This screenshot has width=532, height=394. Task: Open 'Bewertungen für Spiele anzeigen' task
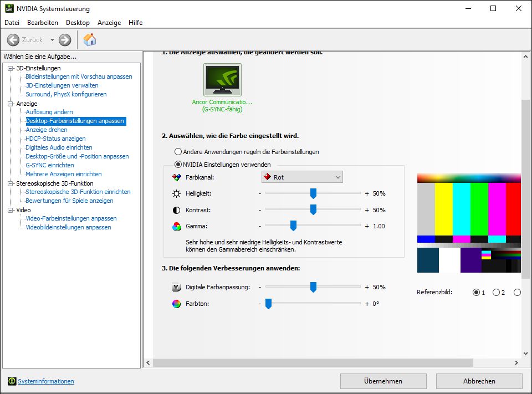[70, 201]
